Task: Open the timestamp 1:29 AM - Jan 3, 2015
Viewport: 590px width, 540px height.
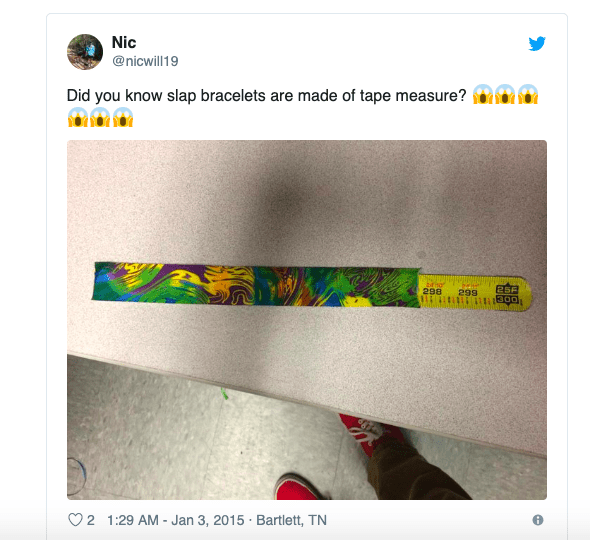Action: (x=176, y=520)
